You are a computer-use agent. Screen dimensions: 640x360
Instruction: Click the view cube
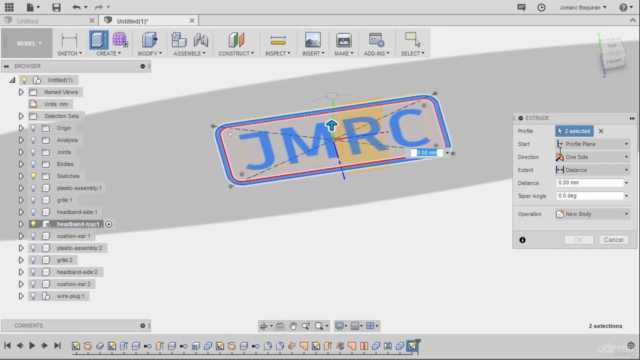[613, 55]
